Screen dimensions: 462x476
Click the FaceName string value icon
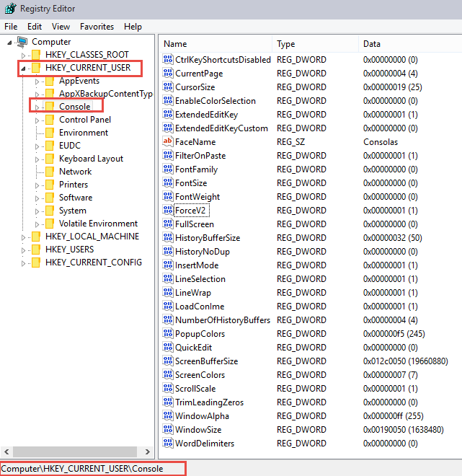[x=168, y=141]
